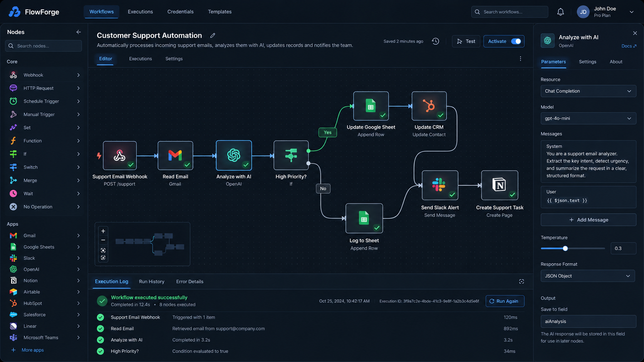Open the Workflows top navigation tab
This screenshot has width=644, height=362.
pos(101,12)
